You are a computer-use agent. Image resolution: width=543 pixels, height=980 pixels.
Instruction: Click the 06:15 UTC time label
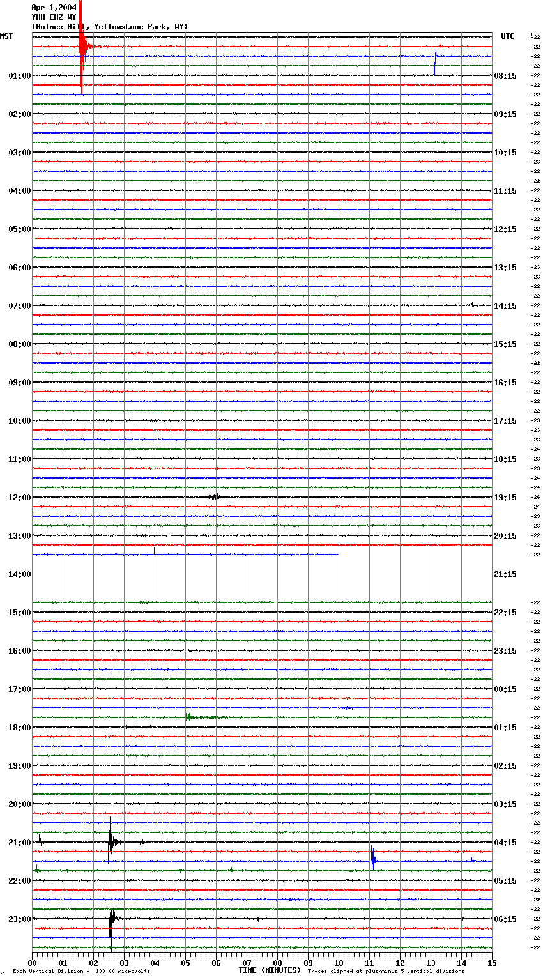tap(505, 919)
